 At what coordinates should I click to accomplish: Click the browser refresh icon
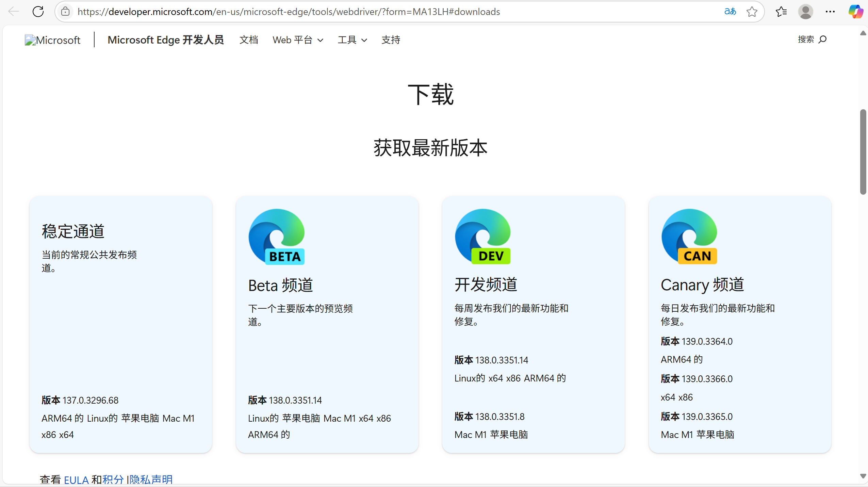[38, 12]
